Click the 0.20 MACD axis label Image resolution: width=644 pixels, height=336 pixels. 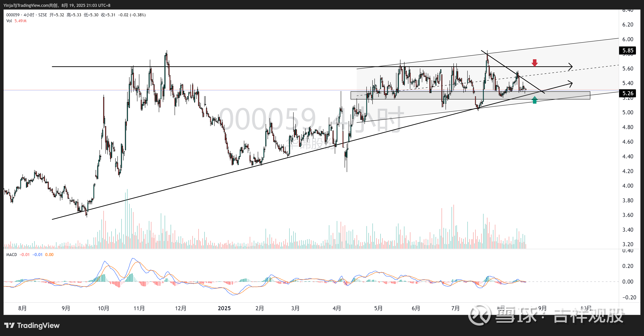click(628, 266)
